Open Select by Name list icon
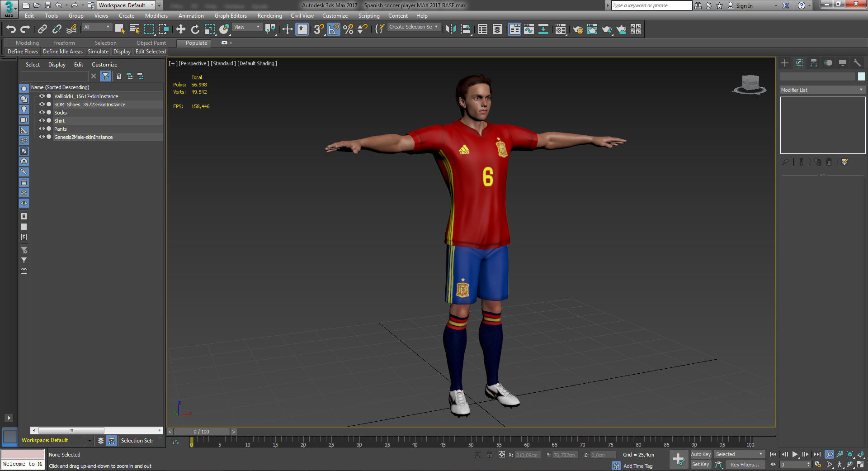 point(134,29)
